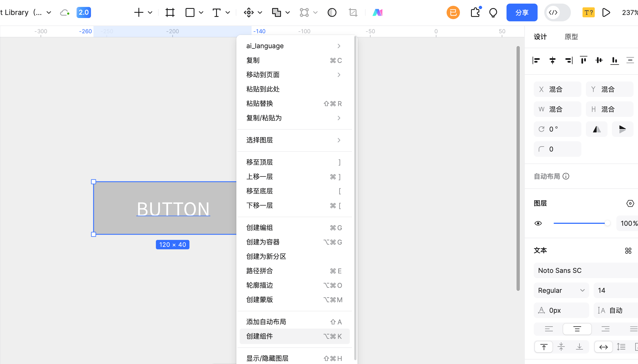638x364 pixels.
Task: Click the cloud sync status icon
Action: 65,12
